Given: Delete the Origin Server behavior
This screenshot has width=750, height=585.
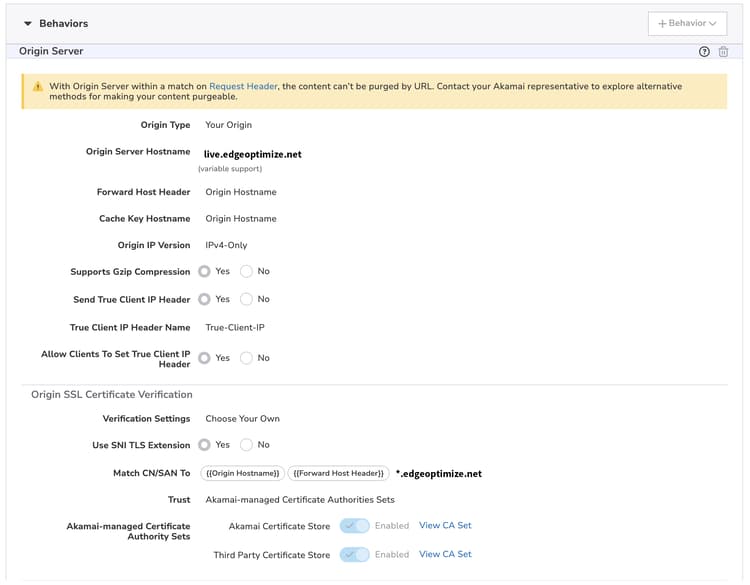Looking at the screenshot, I should pyautogui.click(x=723, y=52).
